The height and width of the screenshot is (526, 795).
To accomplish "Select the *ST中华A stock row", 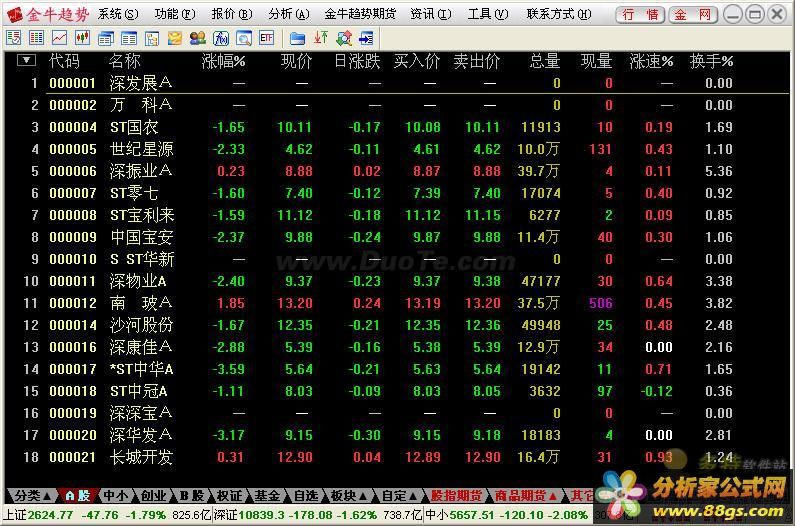I will click(396, 369).
